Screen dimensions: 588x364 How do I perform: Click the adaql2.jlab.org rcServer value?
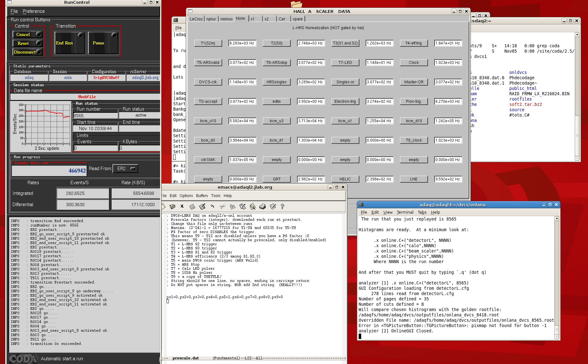click(x=145, y=78)
